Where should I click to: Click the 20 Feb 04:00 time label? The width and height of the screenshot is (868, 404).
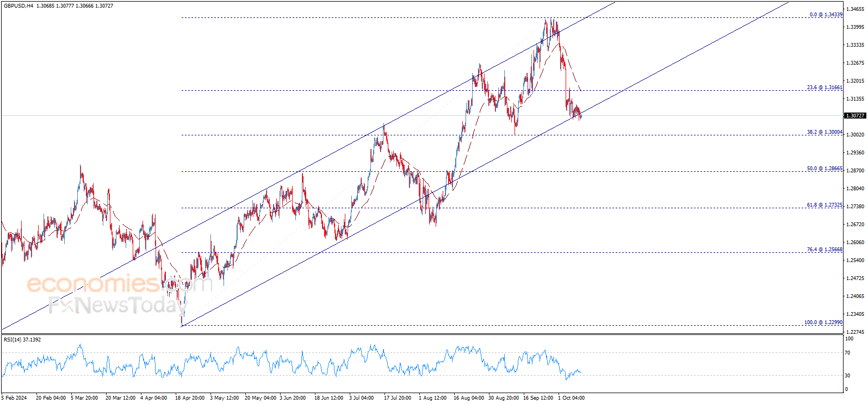(x=51, y=398)
